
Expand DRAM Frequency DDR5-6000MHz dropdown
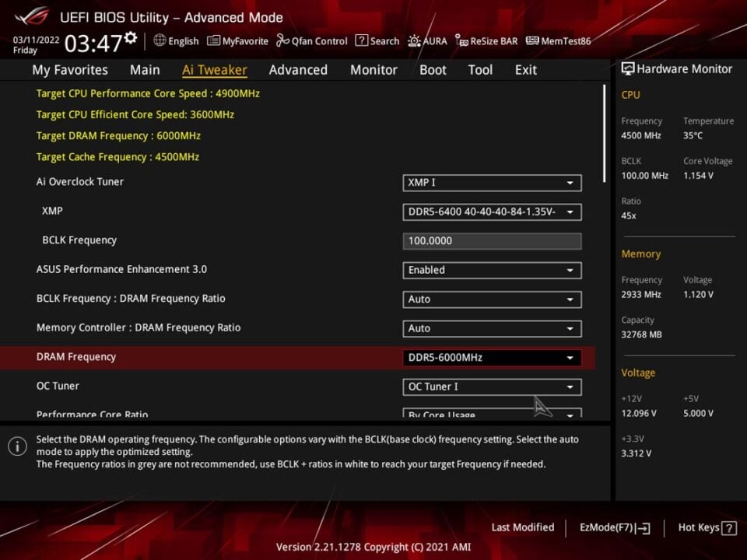click(x=492, y=358)
